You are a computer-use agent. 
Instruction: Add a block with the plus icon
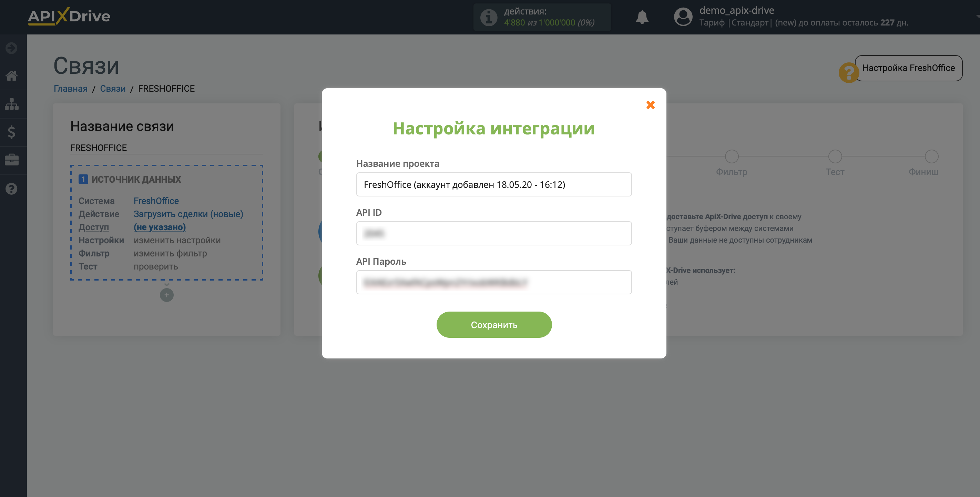(167, 295)
